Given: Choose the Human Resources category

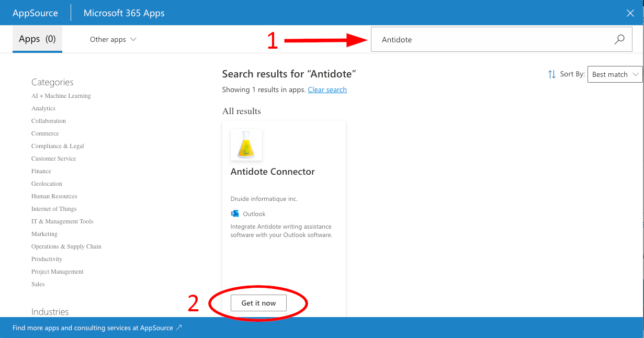Looking at the screenshot, I should (54, 196).
